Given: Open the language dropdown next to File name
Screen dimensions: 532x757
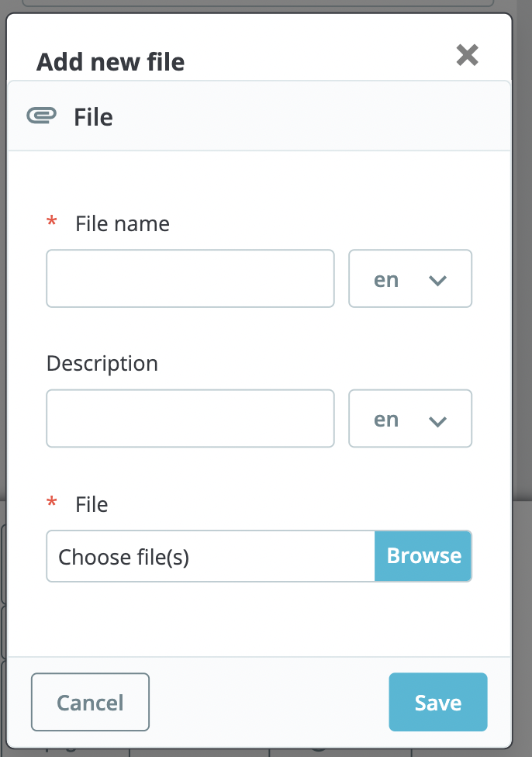Looking at the screenshot, I should (x=410, y=279).
